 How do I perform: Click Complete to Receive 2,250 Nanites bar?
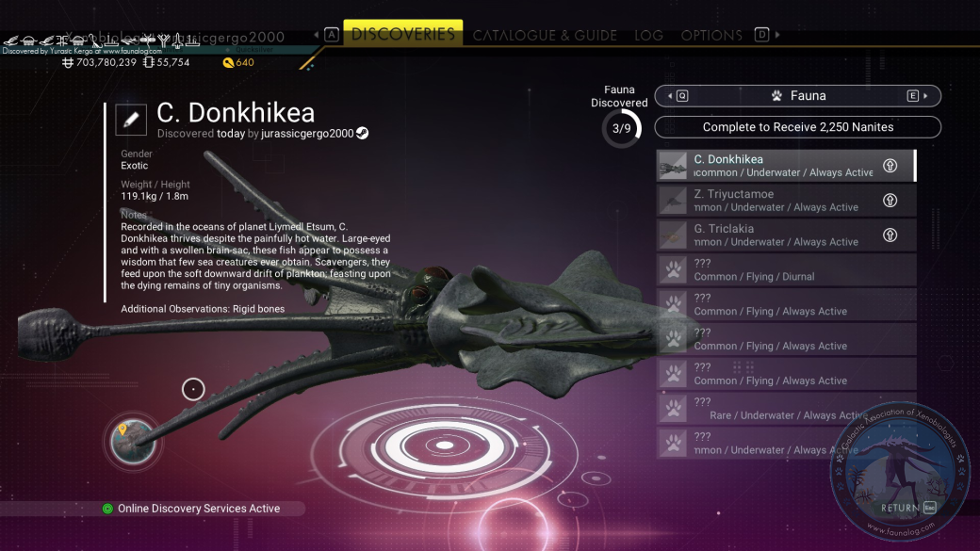(797, 127)
